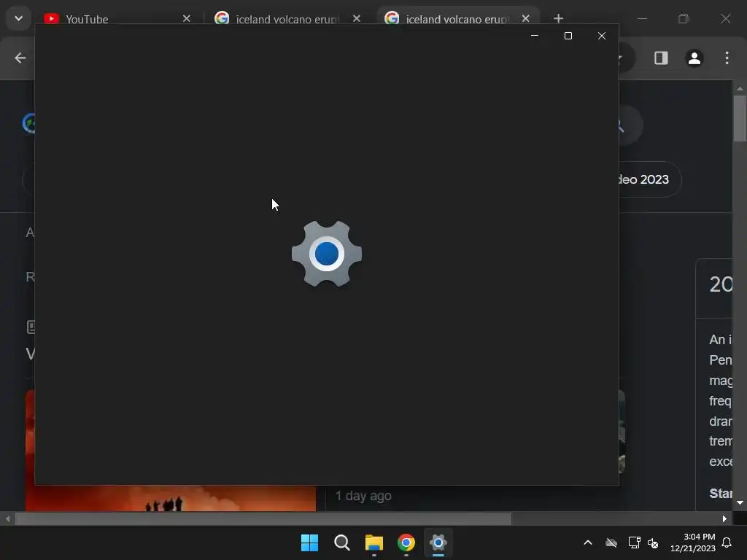747x560 pixels.
Task: Open the Windows Start menu
Action: point(309,542)
